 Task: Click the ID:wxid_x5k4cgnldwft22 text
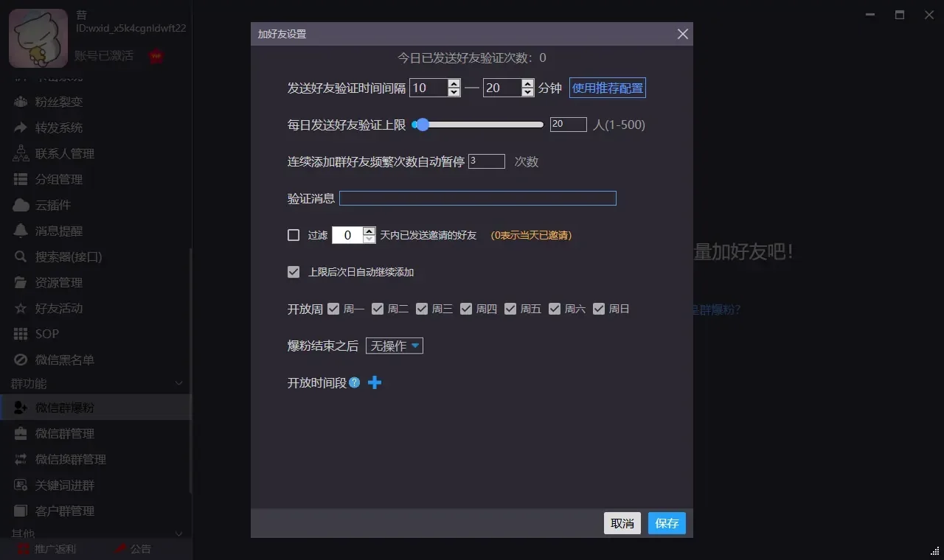[131, 28]
